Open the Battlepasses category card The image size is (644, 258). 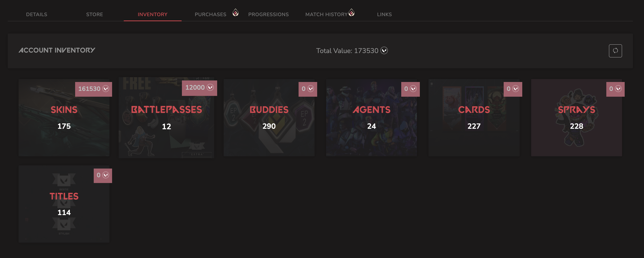[166, 118]
